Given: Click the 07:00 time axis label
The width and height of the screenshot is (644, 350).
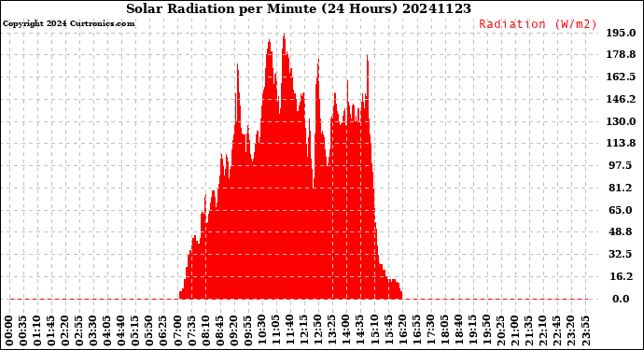Looking at the screenshot, I should [177, 331].
